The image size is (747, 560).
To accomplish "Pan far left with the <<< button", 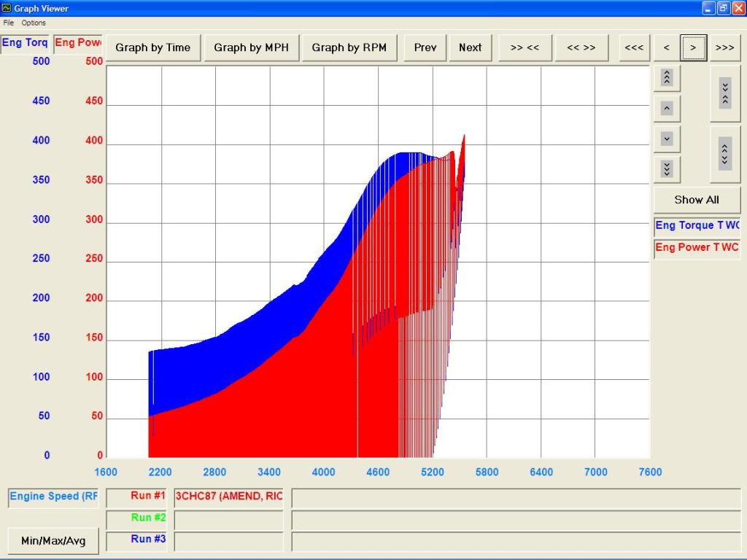I will point(635,47).
